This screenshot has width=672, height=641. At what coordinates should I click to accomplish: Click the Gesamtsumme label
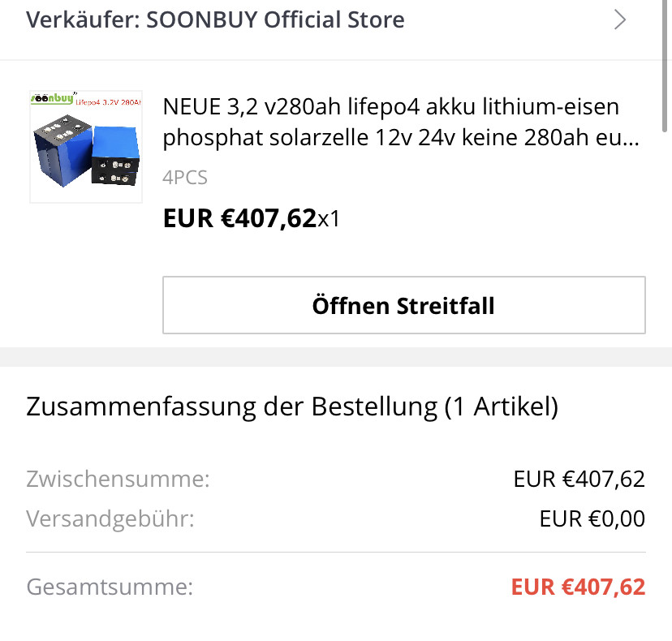pos(110,587)
